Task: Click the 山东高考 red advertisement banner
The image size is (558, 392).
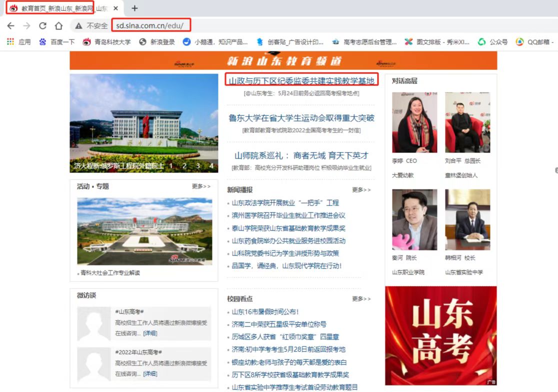Action: pos(441,336)
